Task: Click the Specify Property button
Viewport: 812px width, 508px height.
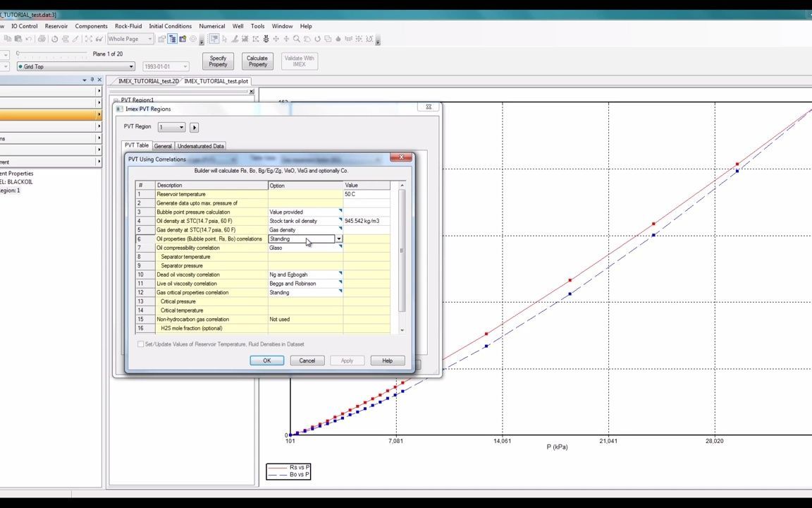Action: pyautogui.click(x=218, y=61)
